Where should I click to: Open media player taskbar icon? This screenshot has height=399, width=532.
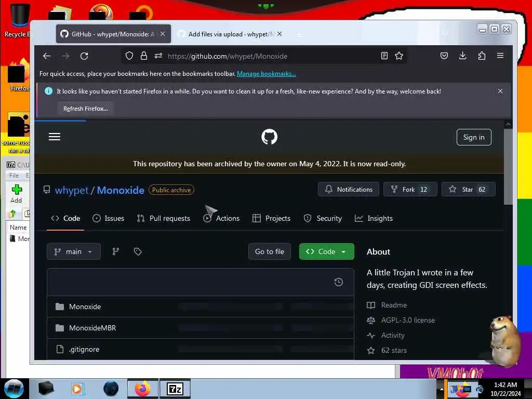tap(77, 389)
